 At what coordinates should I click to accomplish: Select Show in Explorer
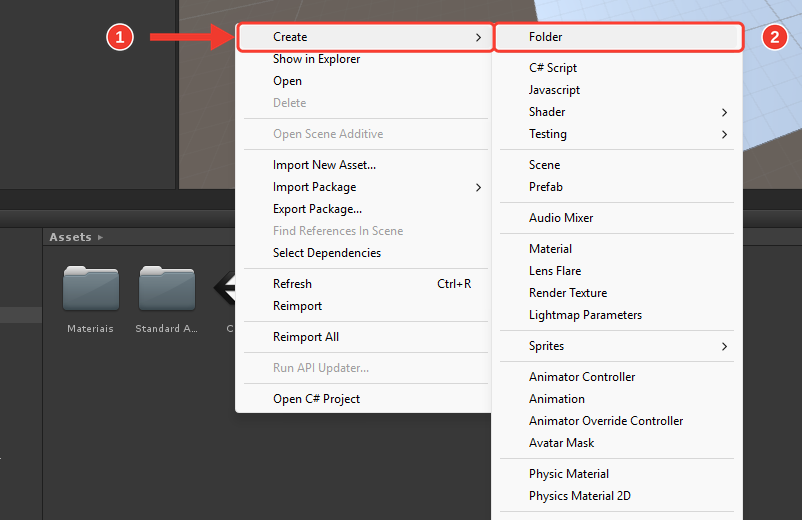pyautogui.click(x=316, y=59)
